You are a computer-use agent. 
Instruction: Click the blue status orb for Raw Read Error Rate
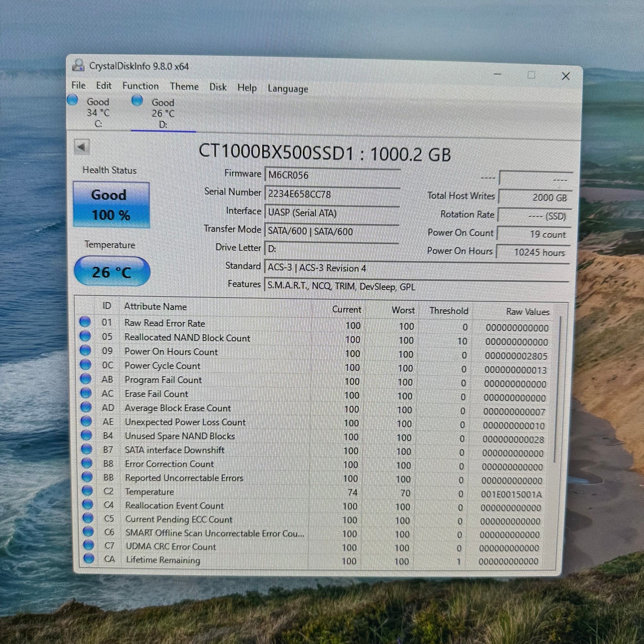point(85,322)
